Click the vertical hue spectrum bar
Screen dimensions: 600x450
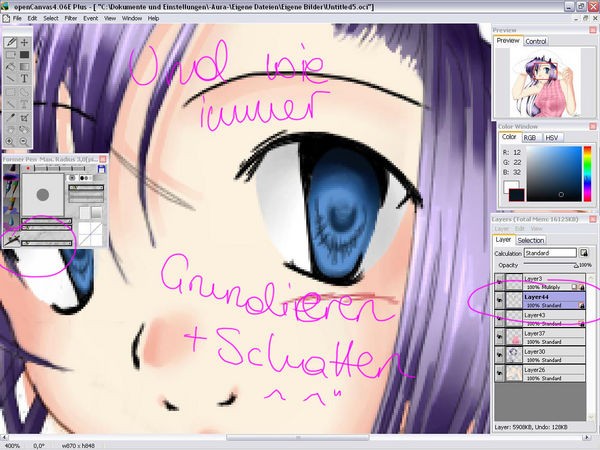click(586, 174)
